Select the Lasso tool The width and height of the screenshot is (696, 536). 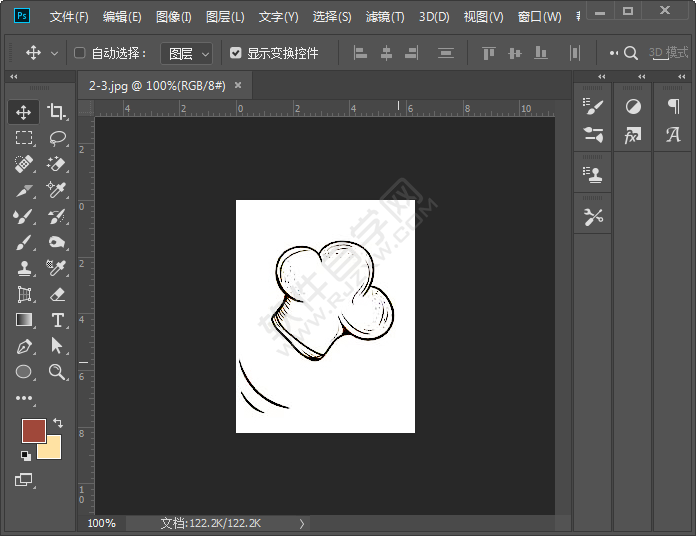(56, 138)
